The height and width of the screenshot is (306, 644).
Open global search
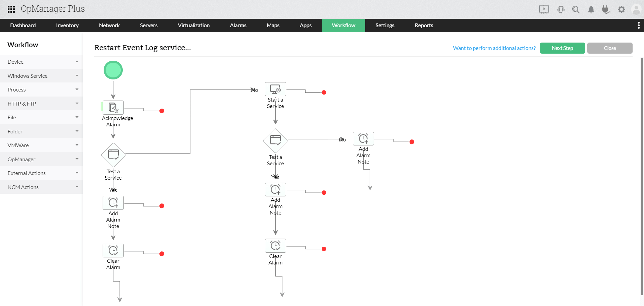coord(576,9)
